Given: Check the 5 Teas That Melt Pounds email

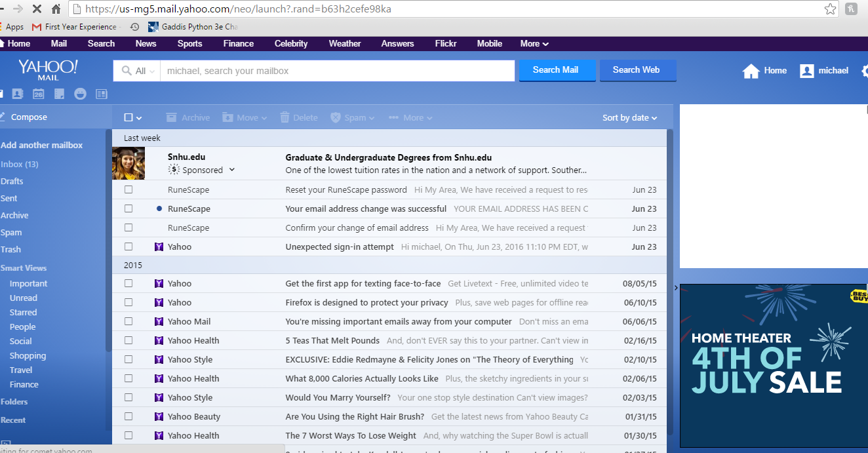Looking at the screenshot, I should (x=128, y=340).
